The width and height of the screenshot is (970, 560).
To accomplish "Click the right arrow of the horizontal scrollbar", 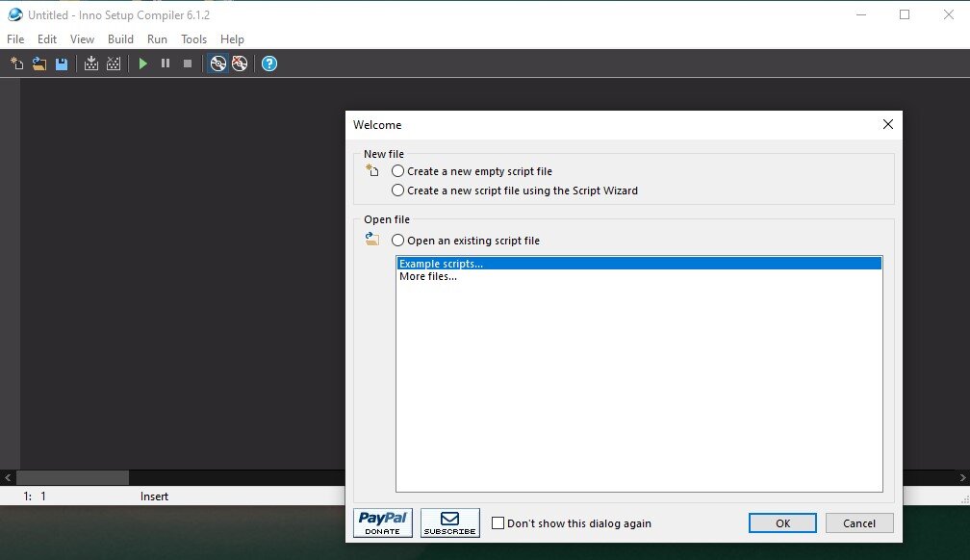I will pyautogui.click(x=962, y=477).
